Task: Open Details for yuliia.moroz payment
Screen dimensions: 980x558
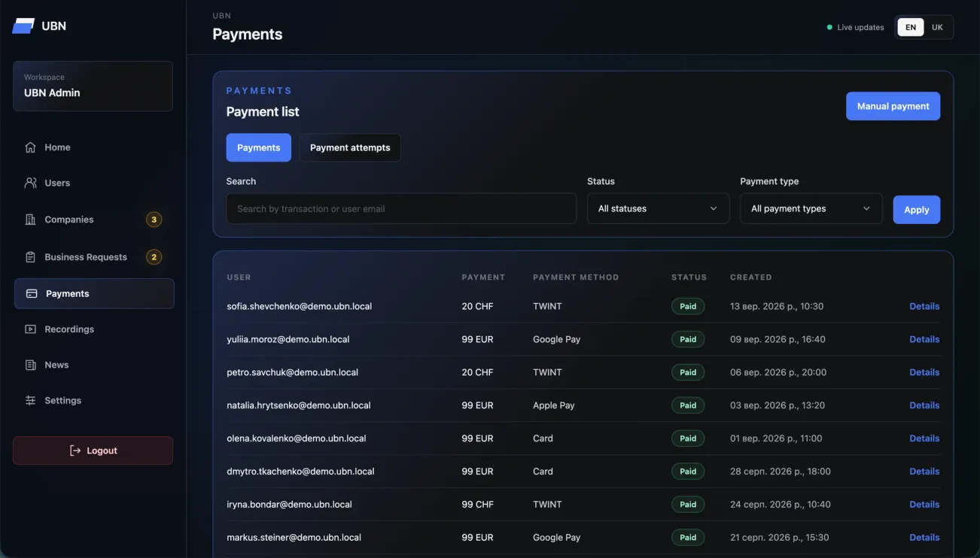Action: pos(924,339)
